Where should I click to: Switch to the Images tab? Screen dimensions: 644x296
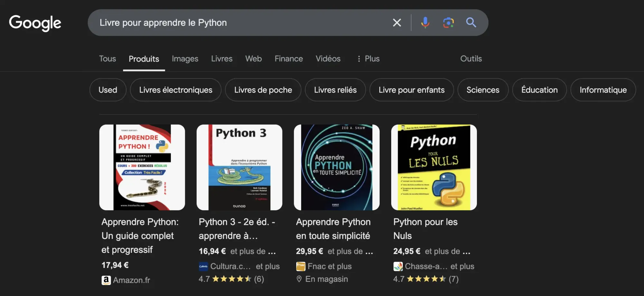pos(185,59)
